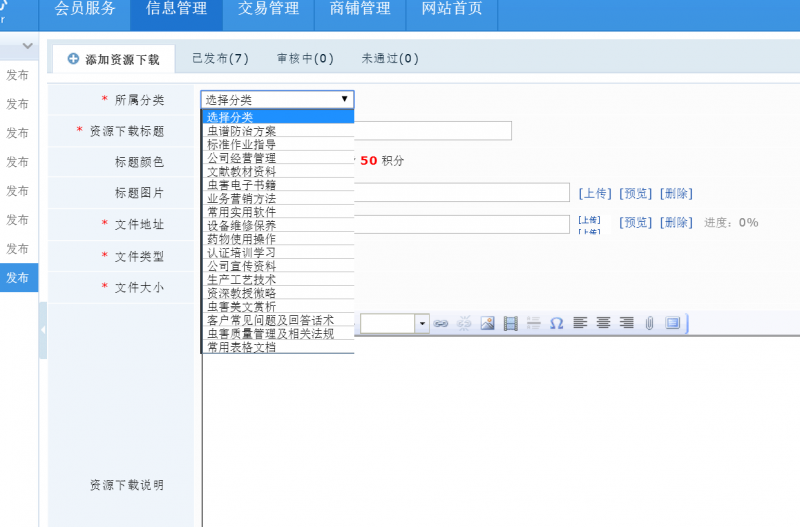Click the small [上传] in 文件地址 row
800x527 pixels.
pos(589,220)
